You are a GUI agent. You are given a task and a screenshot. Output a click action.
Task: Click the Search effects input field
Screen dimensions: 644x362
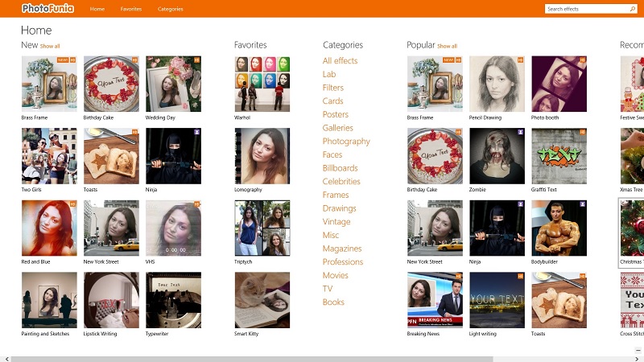588,9
